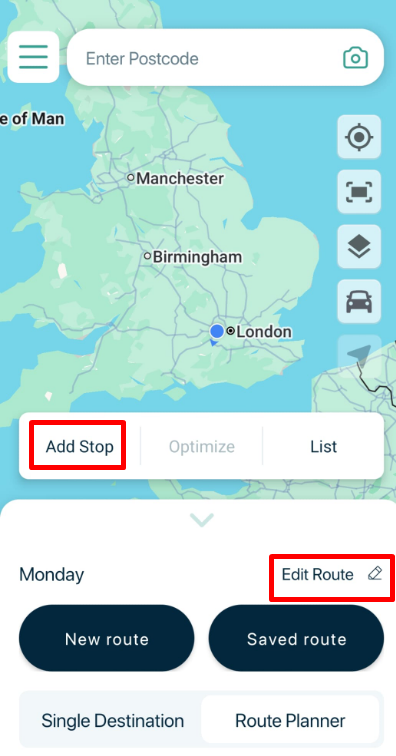Tap Add Stop
Viewport: 396px width, 756px height.
click(80, 446)
